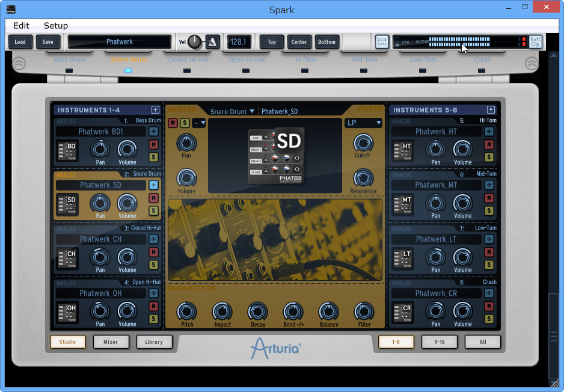Click the SD instrument icon for Phatwerk_SD
The width and height of the screenshot is (564, 392).
[x=67, y=204]
